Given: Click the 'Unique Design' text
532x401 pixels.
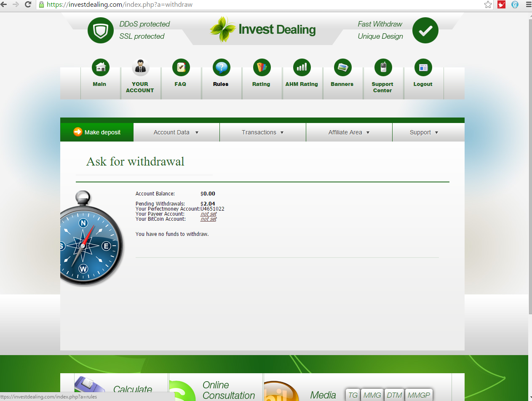Looking at the screenshot, I should click(380, 36).
